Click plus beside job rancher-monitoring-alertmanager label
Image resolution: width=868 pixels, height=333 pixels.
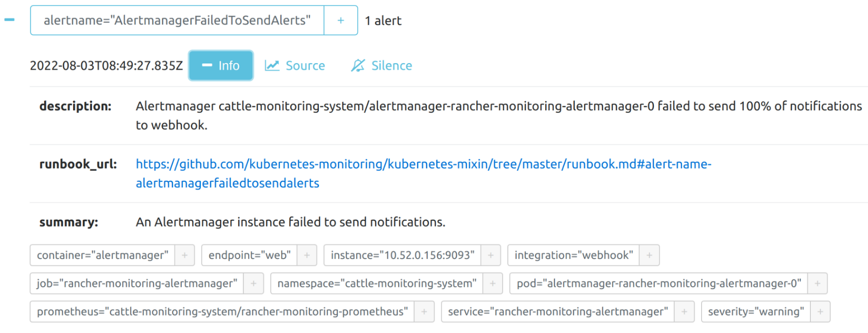pyautogui.click(x=254, y=284)
